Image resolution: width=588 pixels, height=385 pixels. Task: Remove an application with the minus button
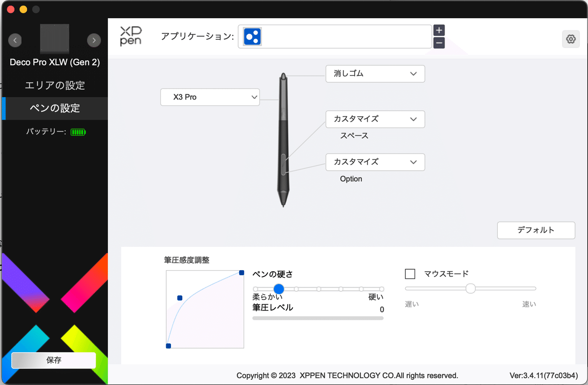pos(439,43)
